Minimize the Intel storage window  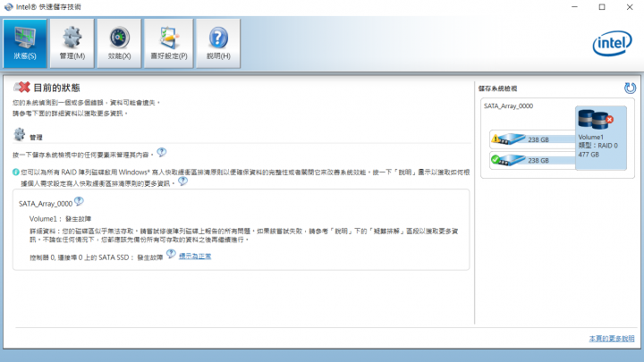click(x=574, y=7)
